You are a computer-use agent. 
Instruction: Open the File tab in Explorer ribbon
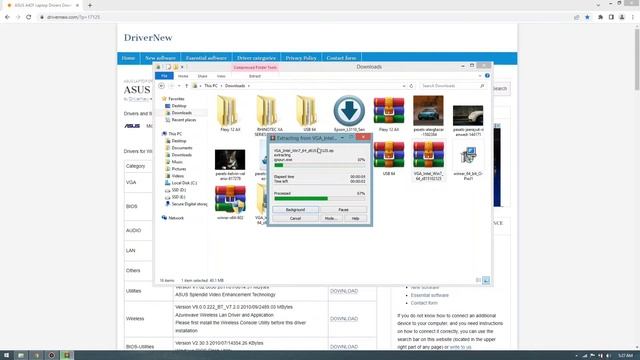point(164,76)
